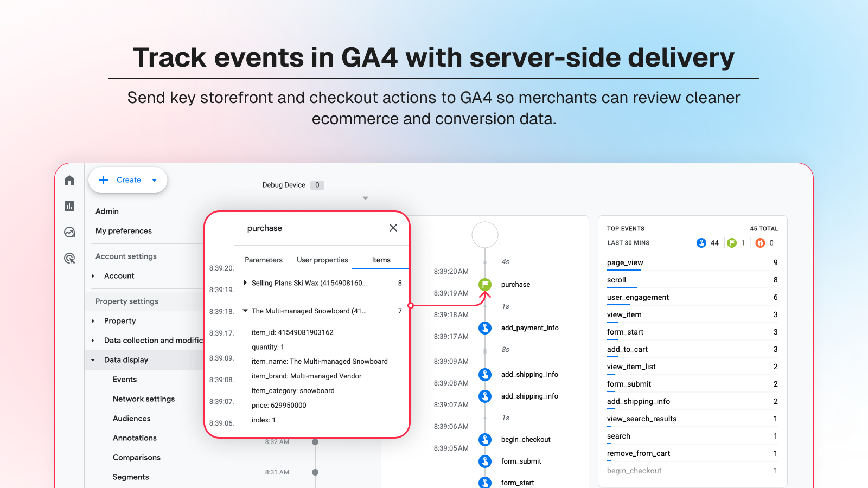Image resolution: width=868 pixels, height=488 pixels.
Task: Open the Admin page
Action: 107,211
